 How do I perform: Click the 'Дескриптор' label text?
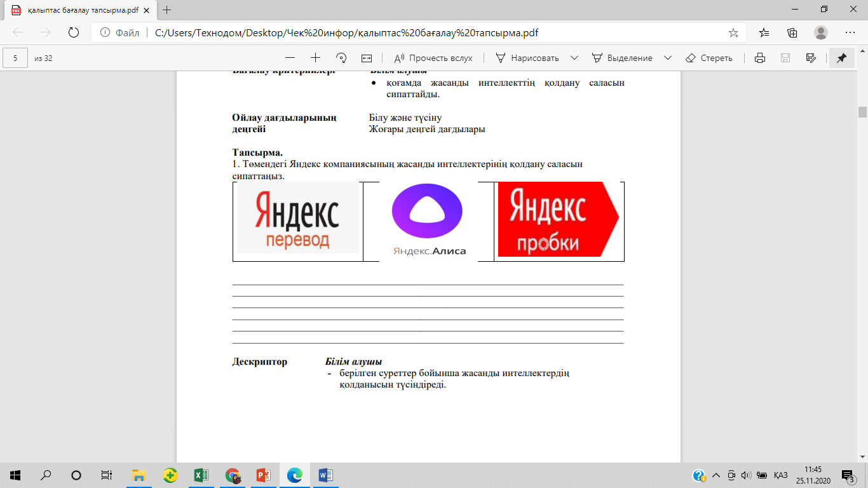pyautogui.click(x=260, y=362)
